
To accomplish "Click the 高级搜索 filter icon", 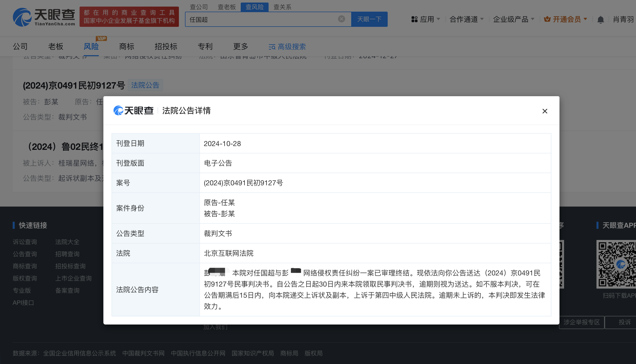I will 272,47.
